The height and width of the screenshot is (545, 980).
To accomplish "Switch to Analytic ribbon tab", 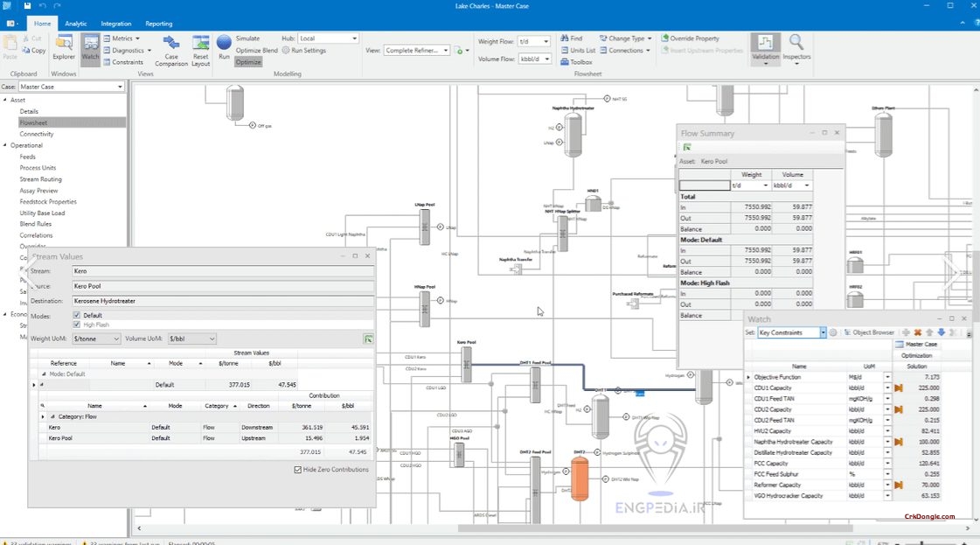I will [76, 24].
